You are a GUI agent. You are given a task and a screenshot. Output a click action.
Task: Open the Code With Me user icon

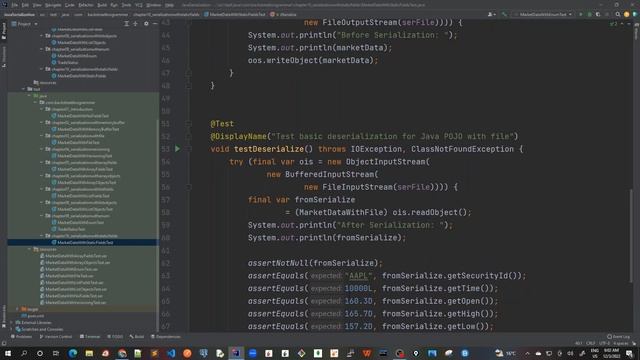pyautogui.click(x=491, y=14)
